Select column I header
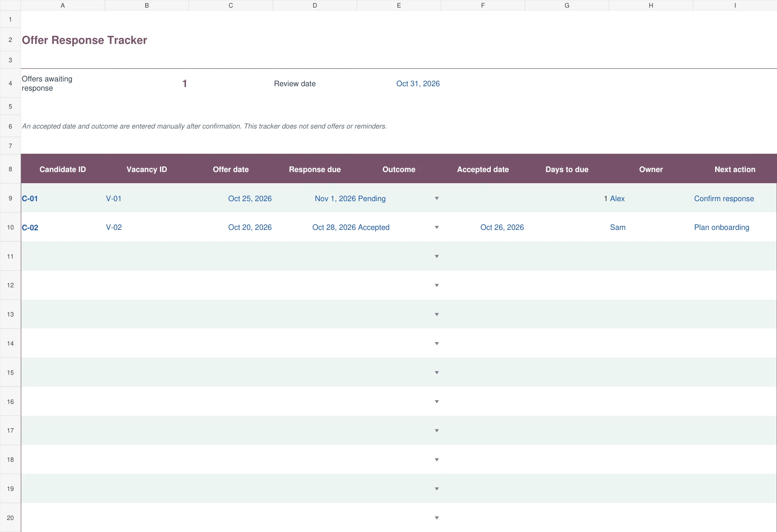The height and width of the screenshot is (532, 777). [735, 5]
